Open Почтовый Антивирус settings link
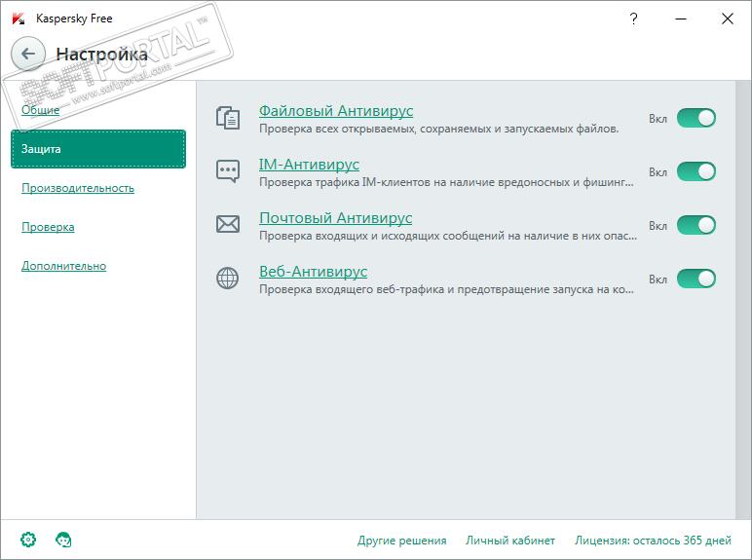 pos(335,218)
